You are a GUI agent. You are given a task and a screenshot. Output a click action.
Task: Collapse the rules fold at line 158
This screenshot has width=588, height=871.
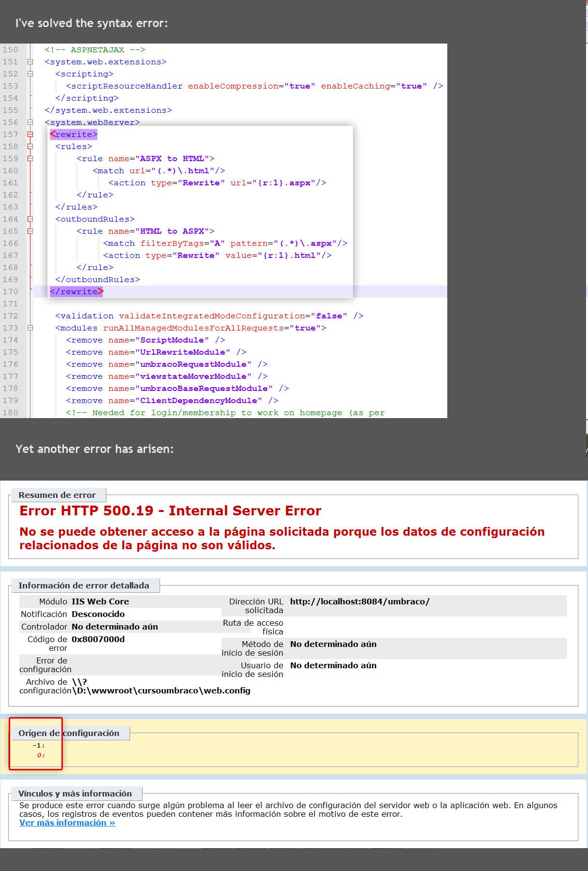click(30, 147)
